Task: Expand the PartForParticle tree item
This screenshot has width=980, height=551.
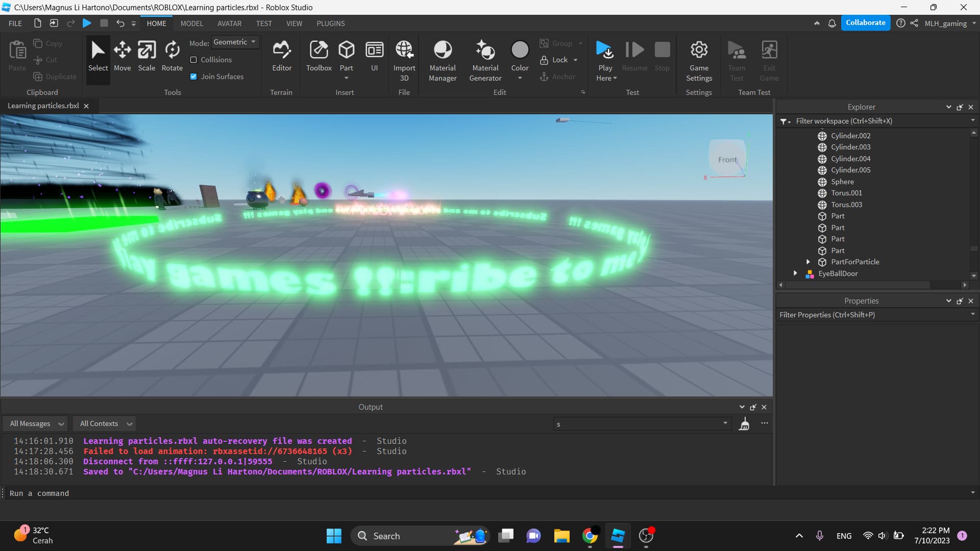Action: click(x=808, y=262)
